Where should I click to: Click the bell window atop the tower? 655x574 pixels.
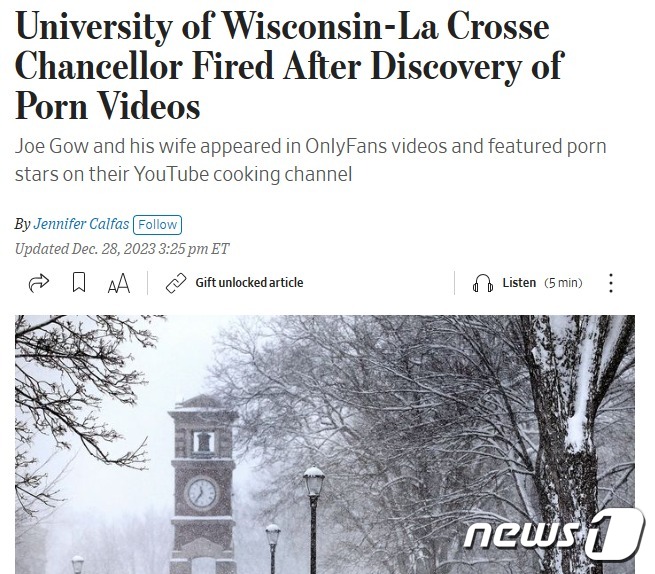[203, 442]
